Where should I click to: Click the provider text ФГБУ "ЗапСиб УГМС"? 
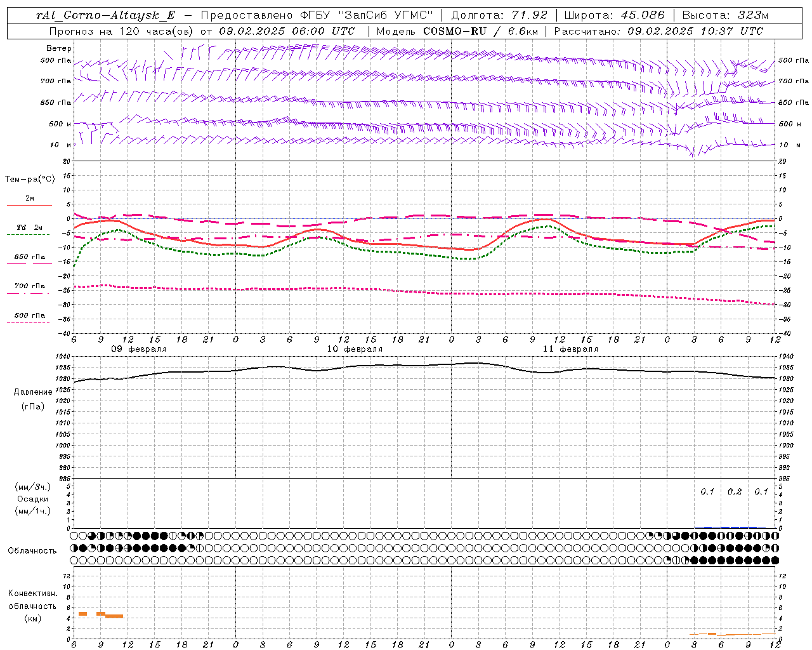click(365, 16)
